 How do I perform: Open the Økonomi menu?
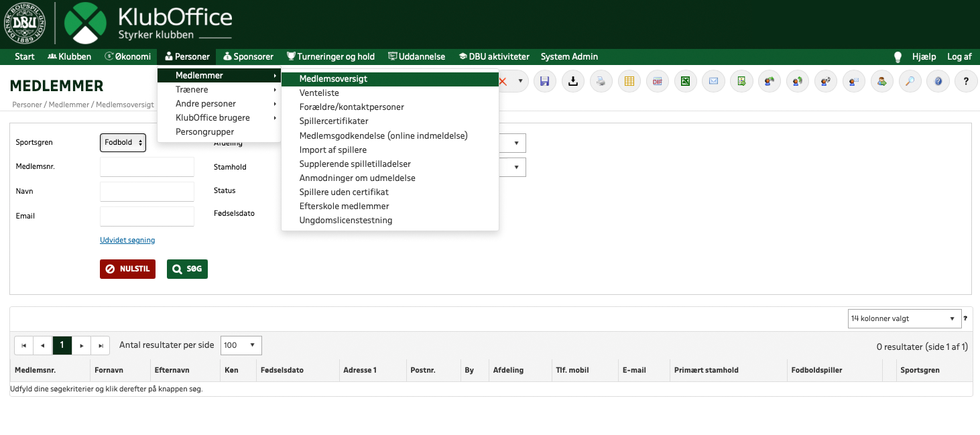(x=128, y=57)
